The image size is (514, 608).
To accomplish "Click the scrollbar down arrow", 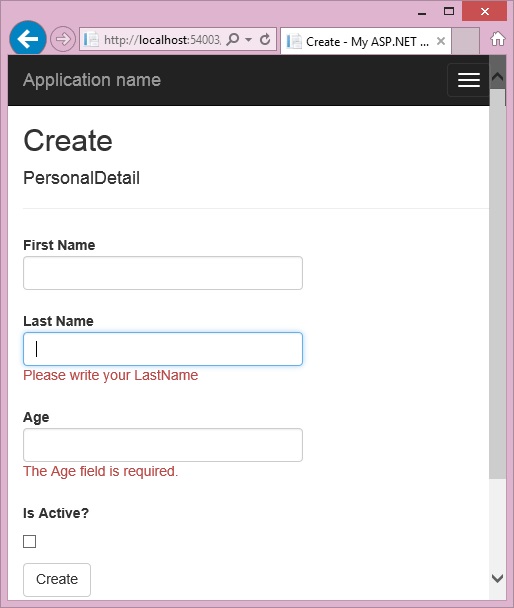I will click(497, 578).
